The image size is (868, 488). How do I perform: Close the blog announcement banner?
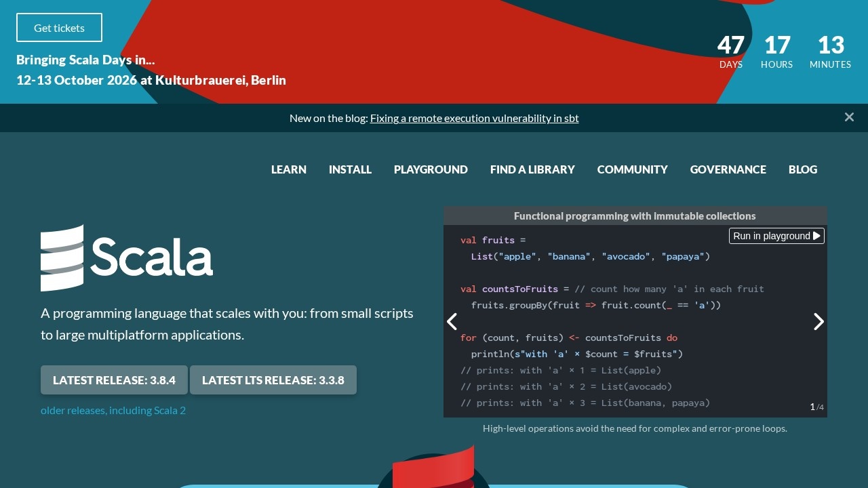pos(849,117)
